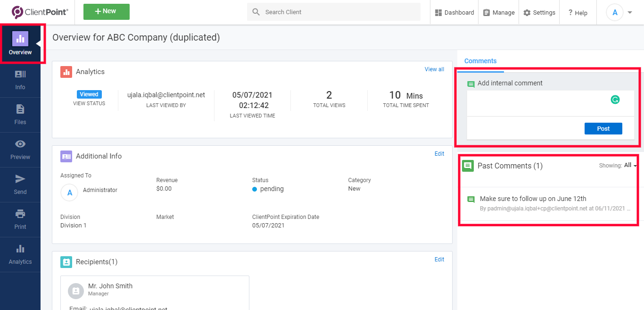The image size is (644, 310).
Task: Click the Add internal comment speech icon
Action: coord(471,84)
